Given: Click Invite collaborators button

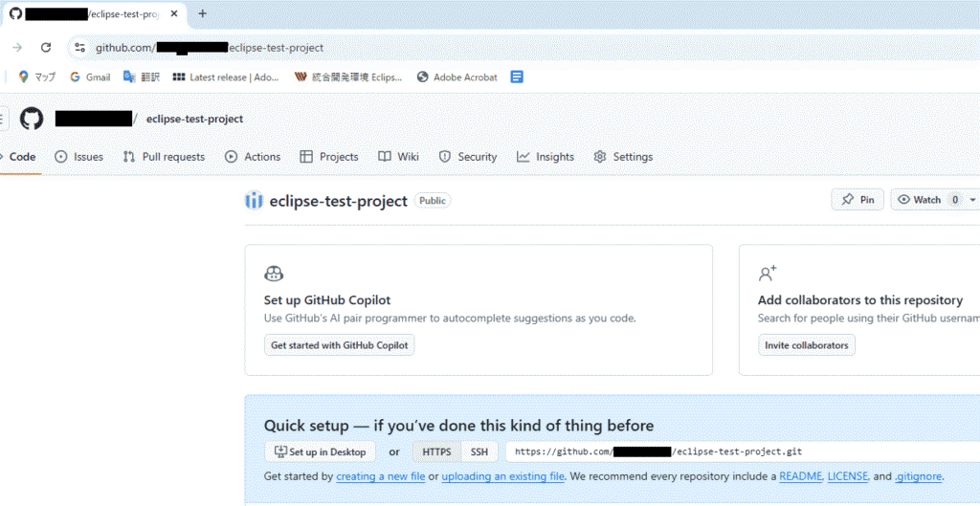Looking at the screenshot, I should [x=806, y=345].
